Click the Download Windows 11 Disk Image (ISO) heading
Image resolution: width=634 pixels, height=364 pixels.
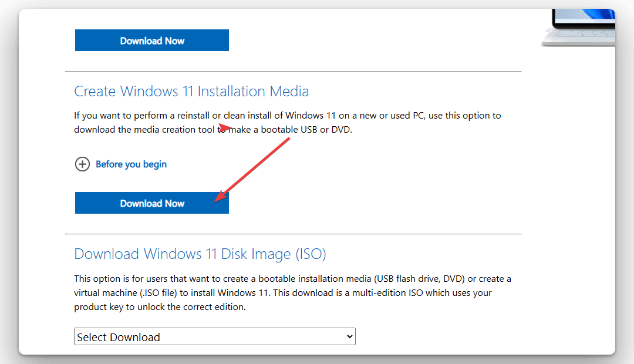pos(200,254)
